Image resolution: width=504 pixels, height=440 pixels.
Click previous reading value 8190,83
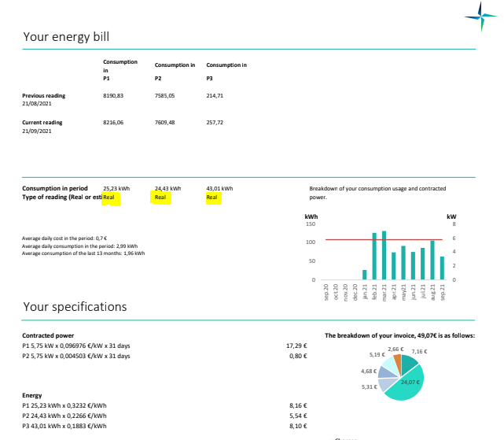coord(113,95)
